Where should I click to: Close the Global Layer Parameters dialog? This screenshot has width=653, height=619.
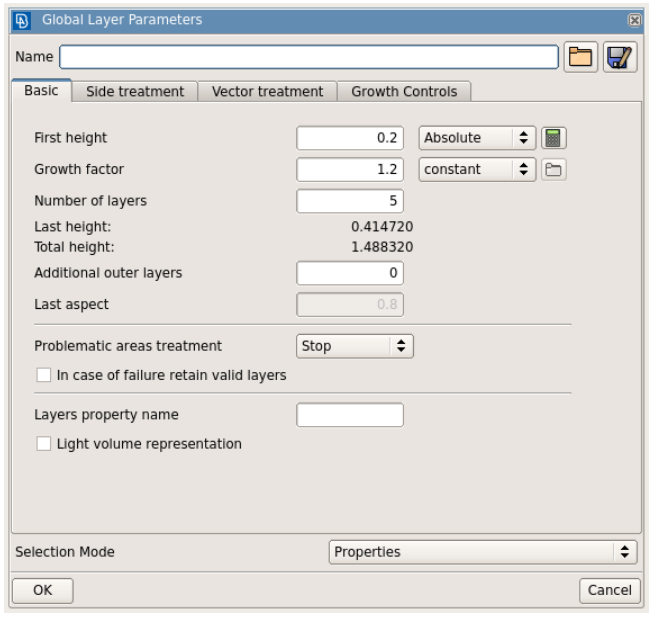click(x=633, y=20)
